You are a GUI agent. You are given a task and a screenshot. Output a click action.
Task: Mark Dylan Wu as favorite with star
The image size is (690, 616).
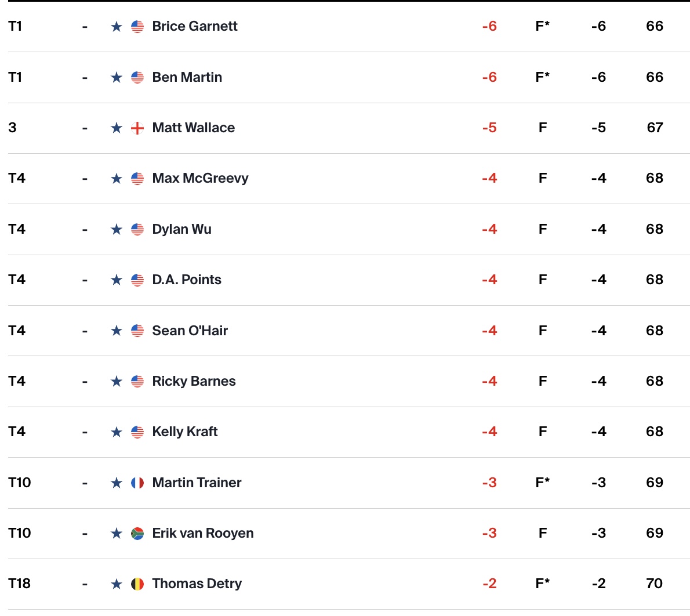(x=116, y=229)
